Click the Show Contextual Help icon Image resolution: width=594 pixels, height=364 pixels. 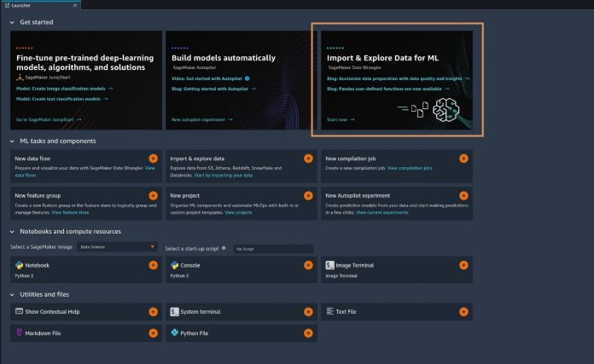(19, 311)
